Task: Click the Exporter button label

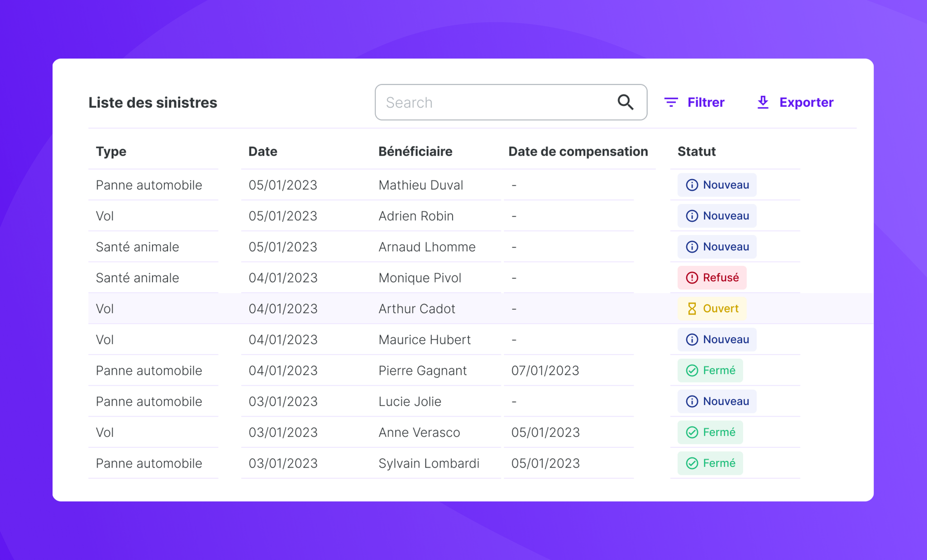Action: point(806,102)
